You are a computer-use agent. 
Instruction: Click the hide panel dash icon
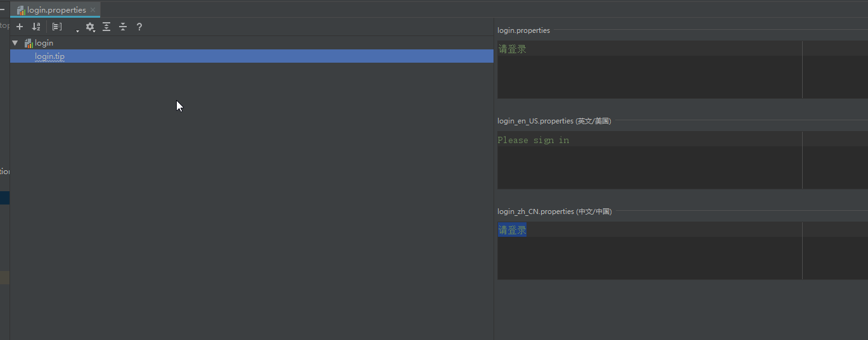click(2, 9)
